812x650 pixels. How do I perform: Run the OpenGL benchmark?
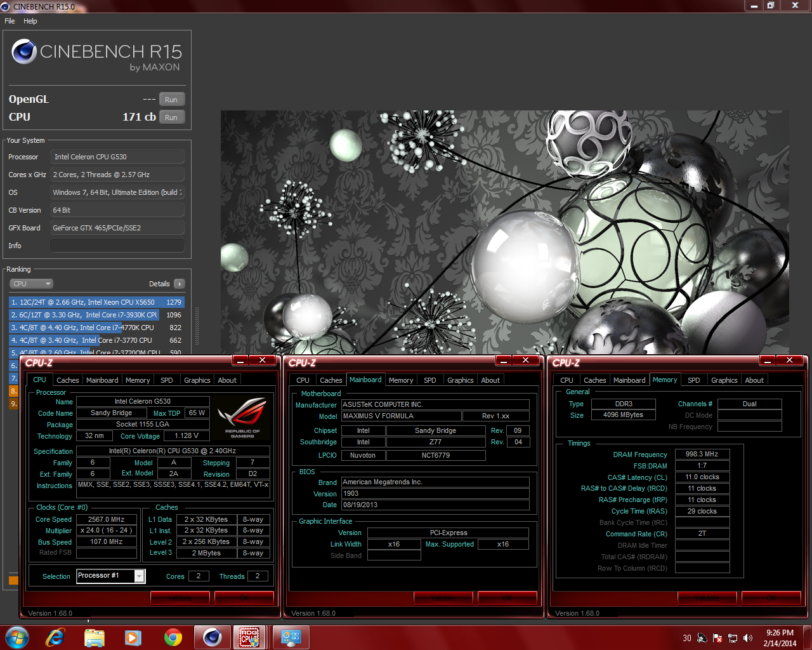[x=171, y=100]
